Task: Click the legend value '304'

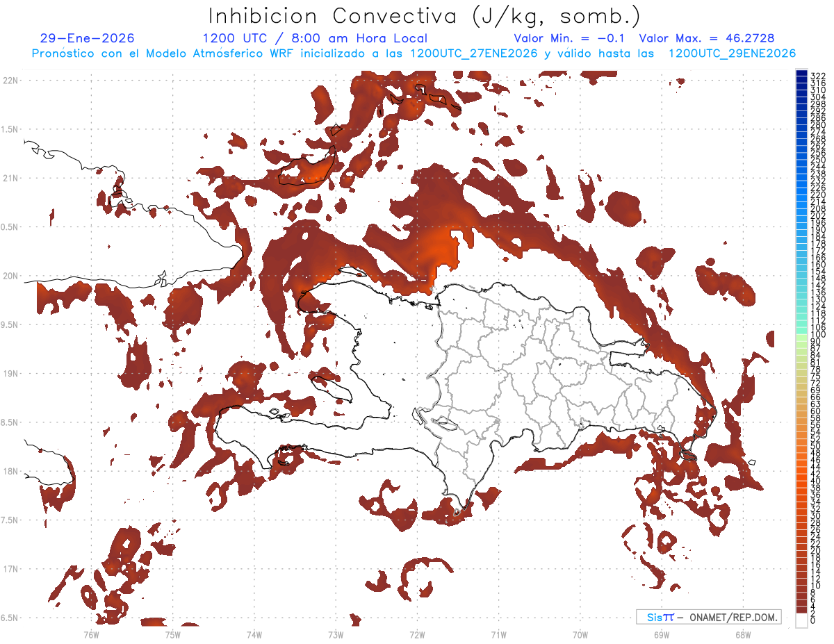Action: (818, 97)
